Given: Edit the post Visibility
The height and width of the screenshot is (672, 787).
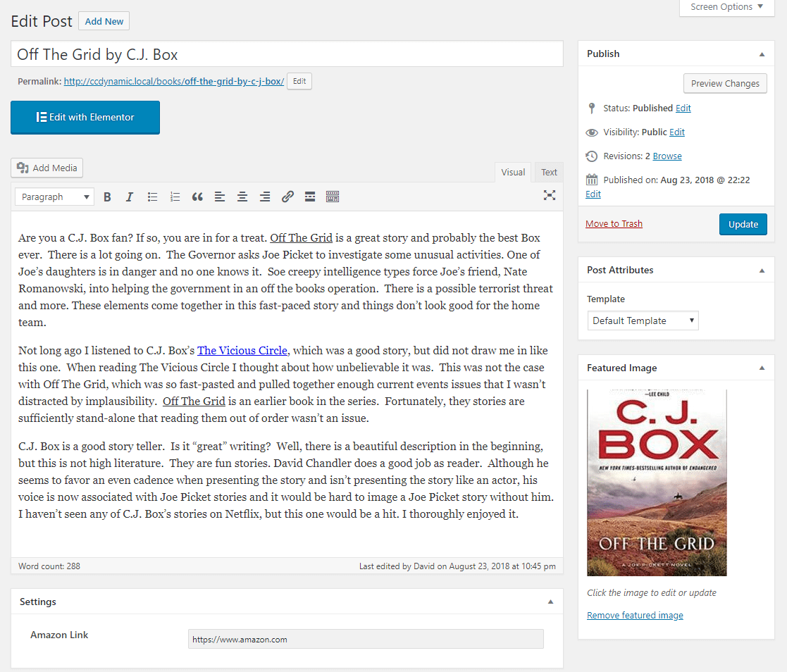Looking at the screenshot, I should tap(676, 132).
